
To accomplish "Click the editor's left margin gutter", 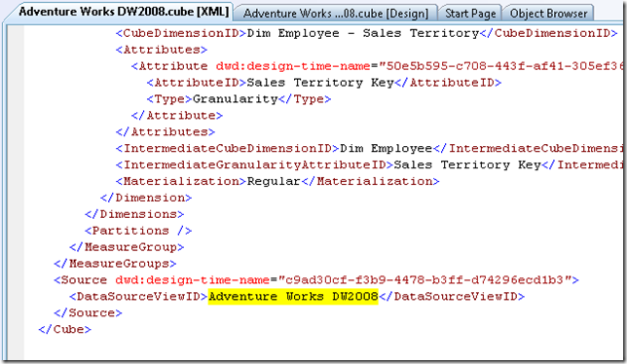I will [x=16, y=192].
